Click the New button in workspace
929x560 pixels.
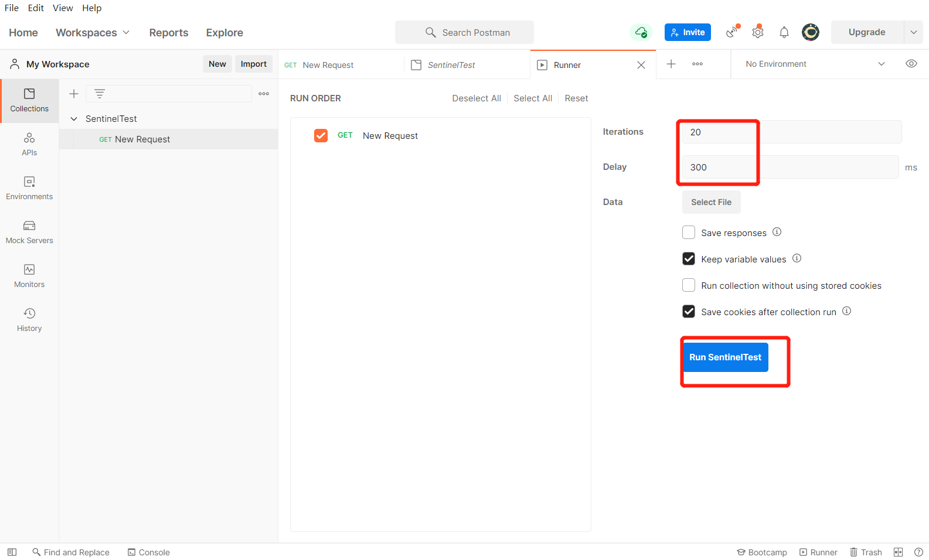click(x=217, y=64)
